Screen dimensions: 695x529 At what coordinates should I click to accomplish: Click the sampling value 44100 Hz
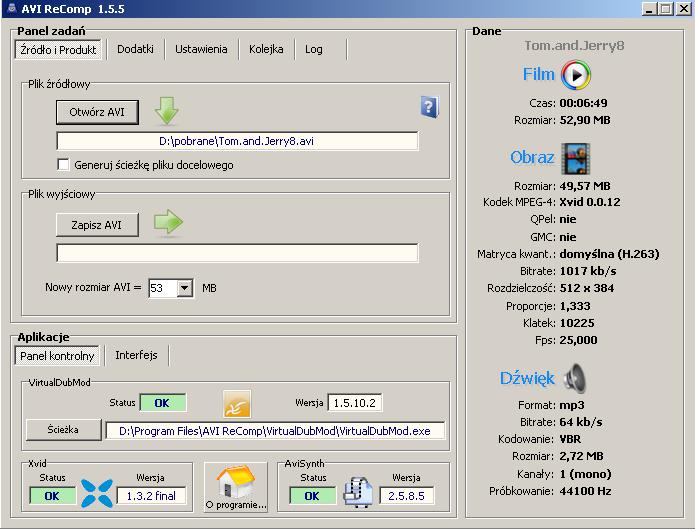(x=585, y=491)
